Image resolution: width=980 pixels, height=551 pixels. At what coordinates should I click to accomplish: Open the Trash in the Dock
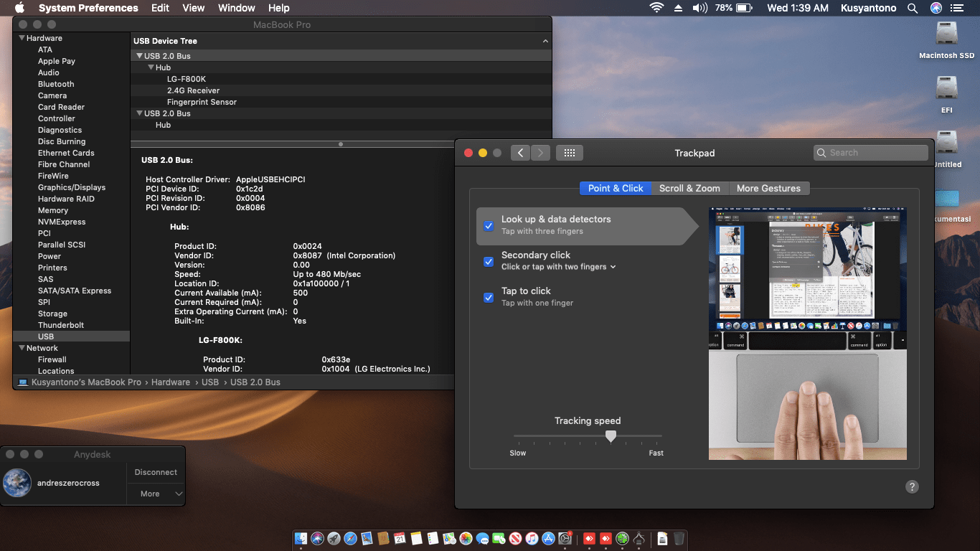tap(679, 539)
